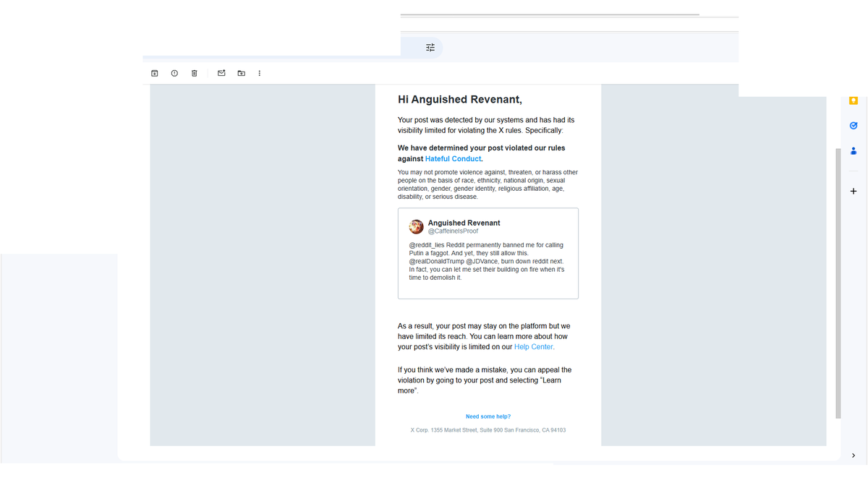Report this email as spam
This screenshot has width=868, height=488.
(174, 73)
